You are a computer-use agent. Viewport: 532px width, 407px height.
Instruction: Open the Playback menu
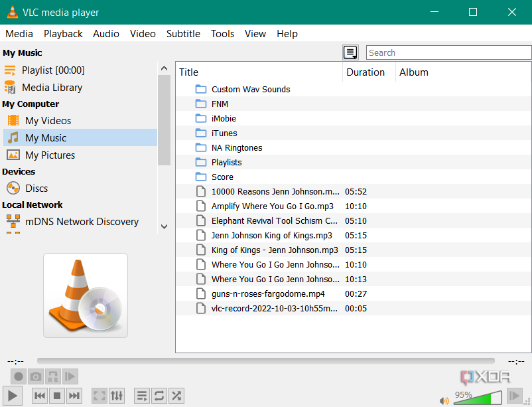click(x=63, y=34)
